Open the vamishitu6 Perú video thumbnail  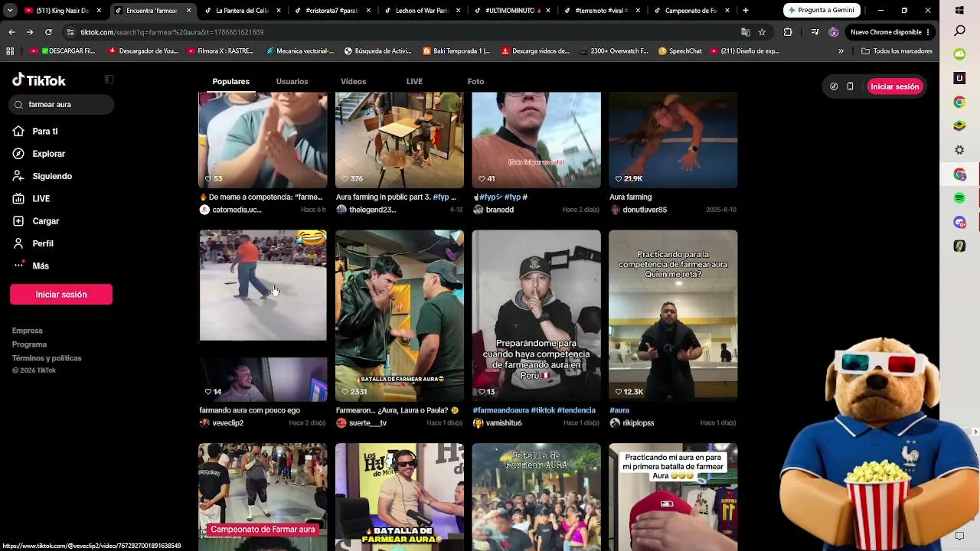(x=536, y=315)
